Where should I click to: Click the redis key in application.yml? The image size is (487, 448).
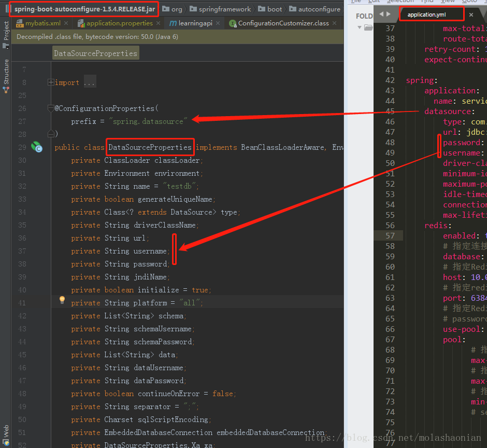[436, 226]
